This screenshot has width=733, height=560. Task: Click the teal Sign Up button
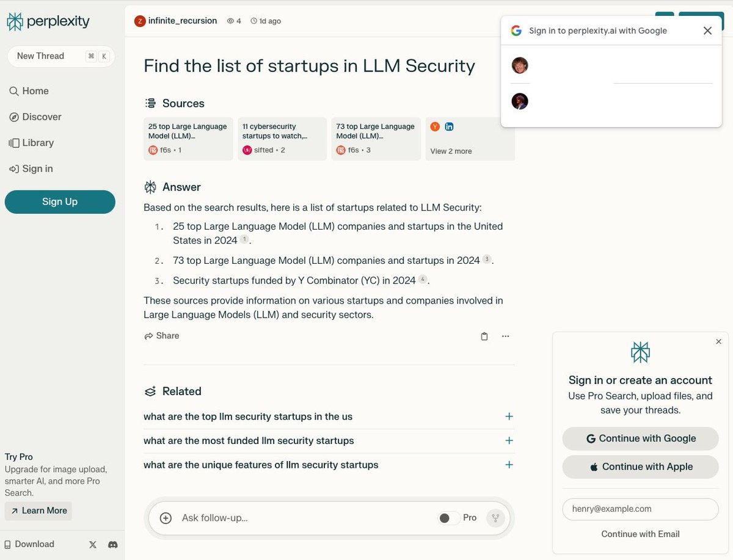[x=60, y=202]
